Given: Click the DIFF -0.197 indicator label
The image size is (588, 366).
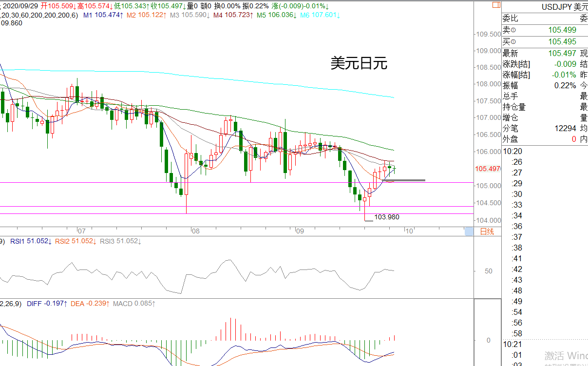Looking at the screenshot, I should [48, 303].
